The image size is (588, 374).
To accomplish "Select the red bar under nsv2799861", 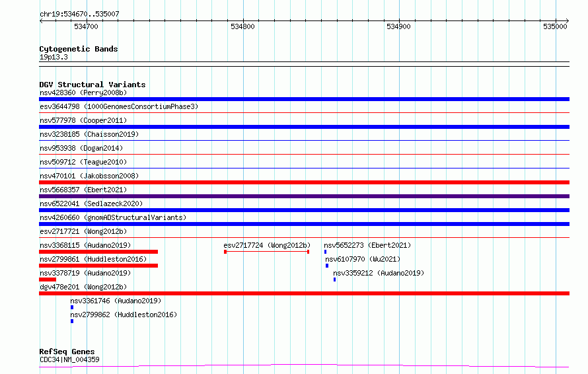I will click(x=98, y=266).
